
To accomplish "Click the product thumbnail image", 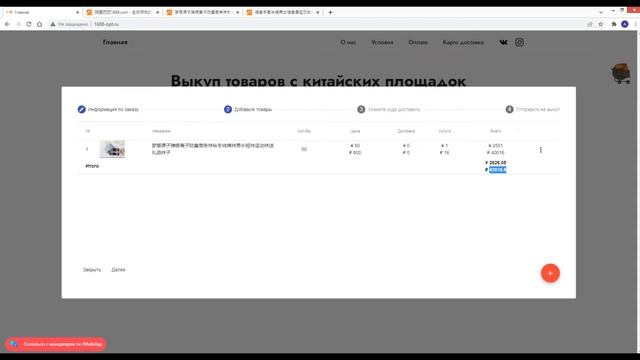I will click(112, 149).
